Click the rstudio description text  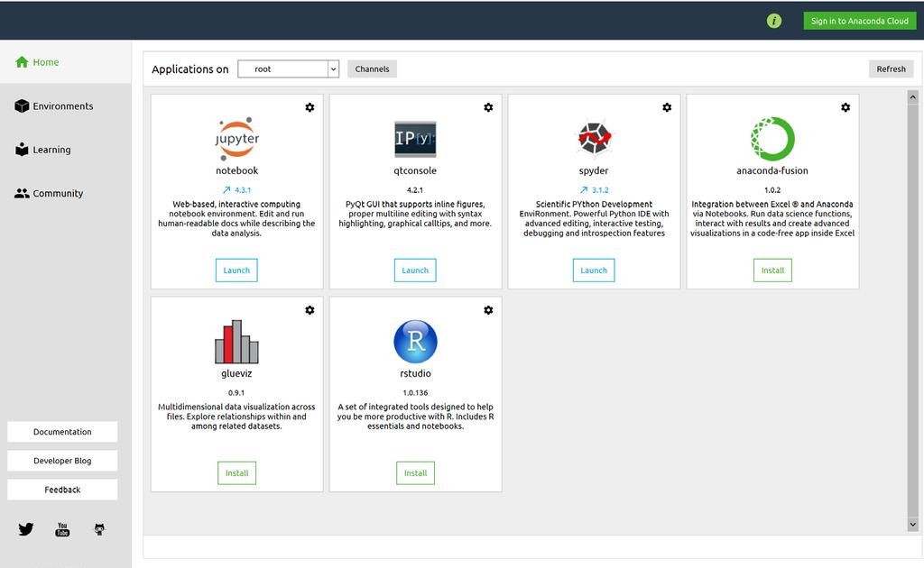tap(415, 417)
